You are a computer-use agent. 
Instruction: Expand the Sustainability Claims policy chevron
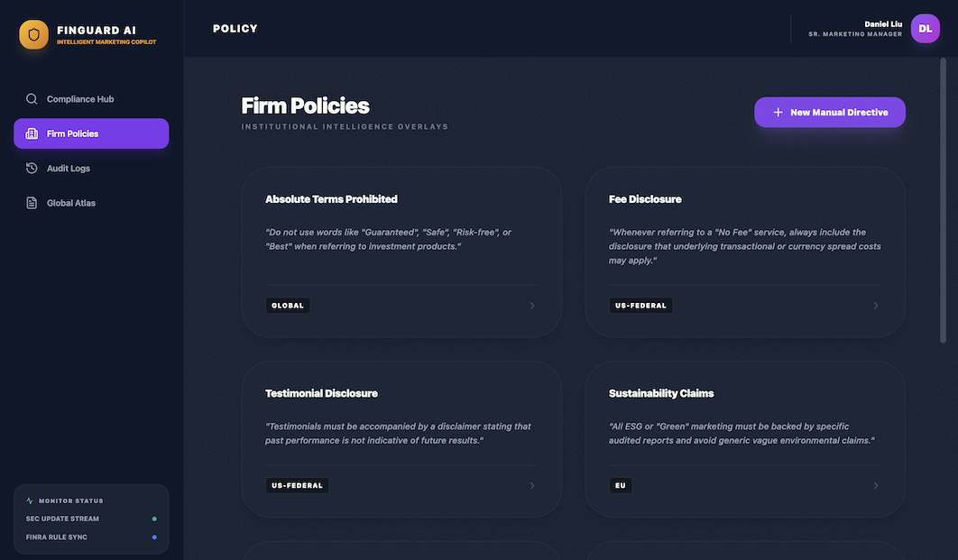tap(876, 486)
